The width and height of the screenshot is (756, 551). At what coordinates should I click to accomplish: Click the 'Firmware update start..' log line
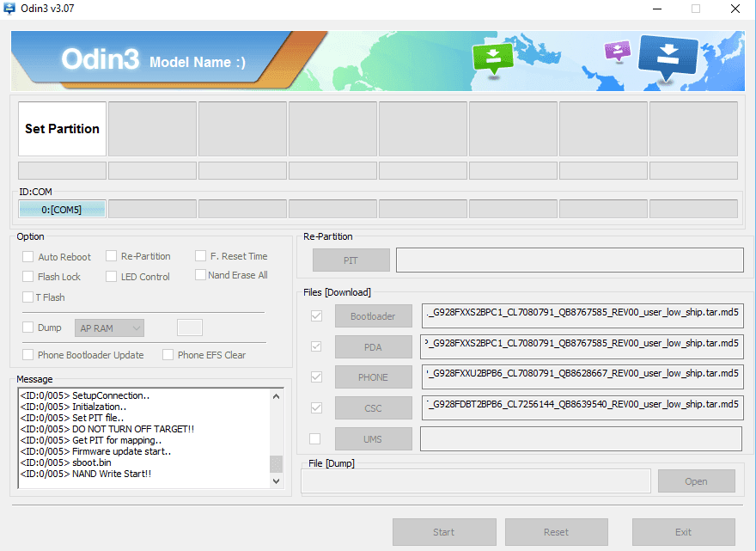click(x=95, y=451)
